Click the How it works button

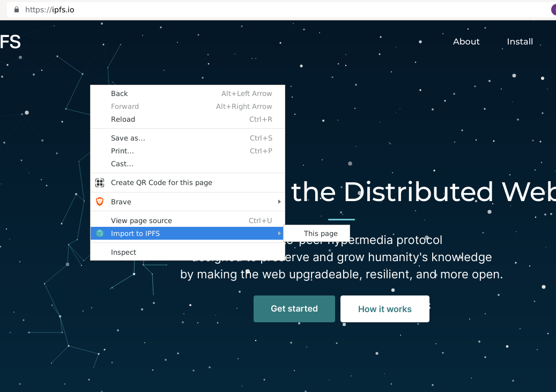pyautogui.click(x=385, y=309)
